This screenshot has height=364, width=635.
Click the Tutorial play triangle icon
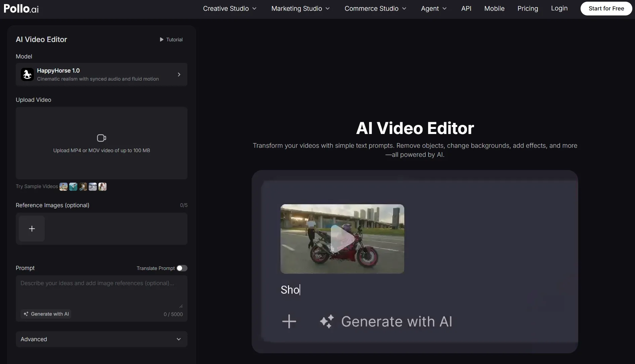162,40
